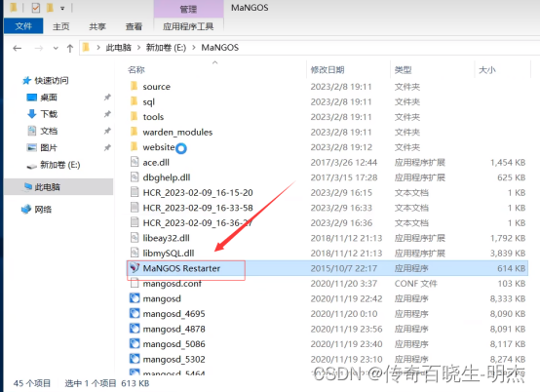Select the libeay32.dll file icon

[135, 237]
